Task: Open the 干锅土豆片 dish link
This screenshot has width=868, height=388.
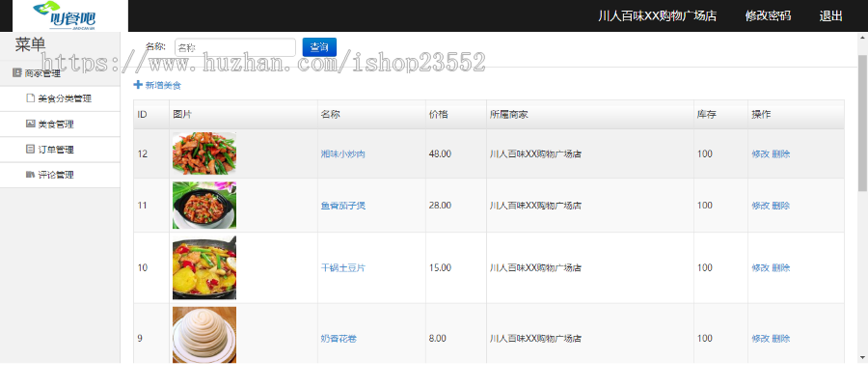Action: pos(342,267)
